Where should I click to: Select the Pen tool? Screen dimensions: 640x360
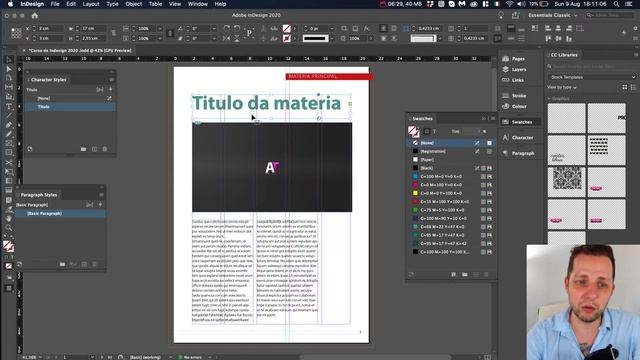(x=9, y=125)
